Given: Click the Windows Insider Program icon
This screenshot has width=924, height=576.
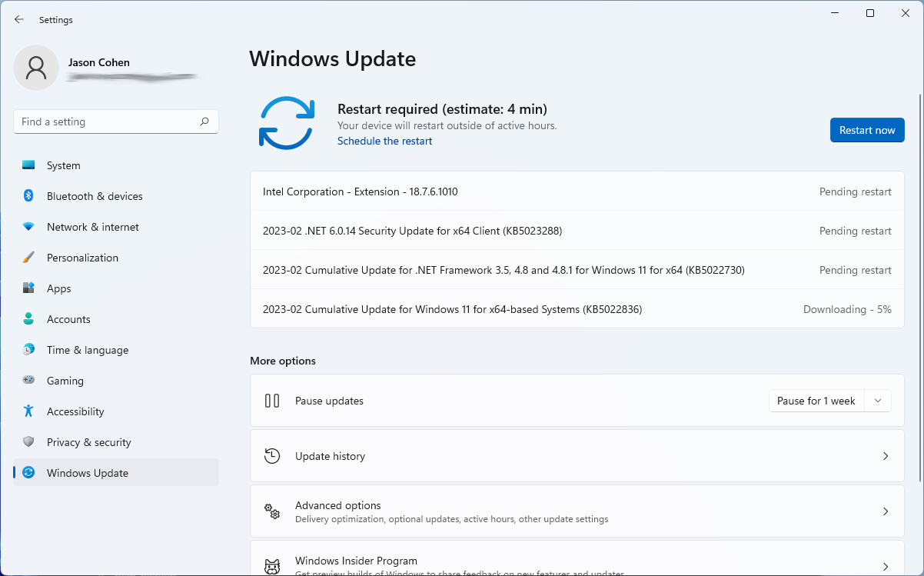Looking at the screenshot, I should coord(272,564).
